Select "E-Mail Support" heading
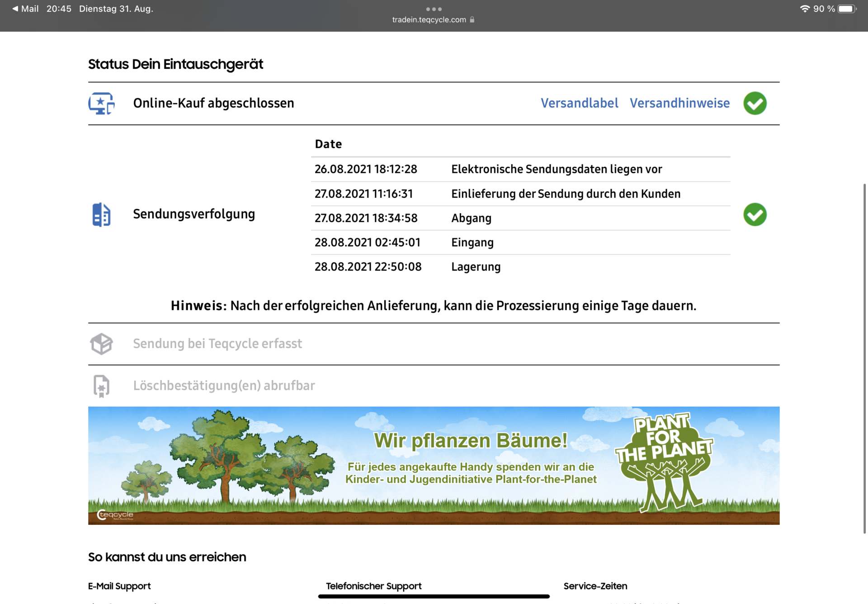The width and height of the screenshot is (868, 604). coord(119,586)
